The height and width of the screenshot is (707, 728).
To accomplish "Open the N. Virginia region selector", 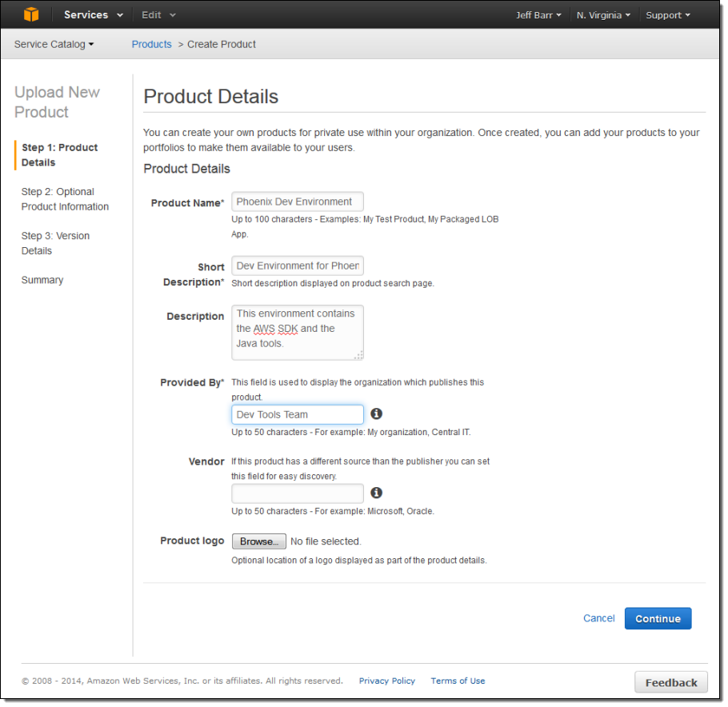I will pos(603,15).
